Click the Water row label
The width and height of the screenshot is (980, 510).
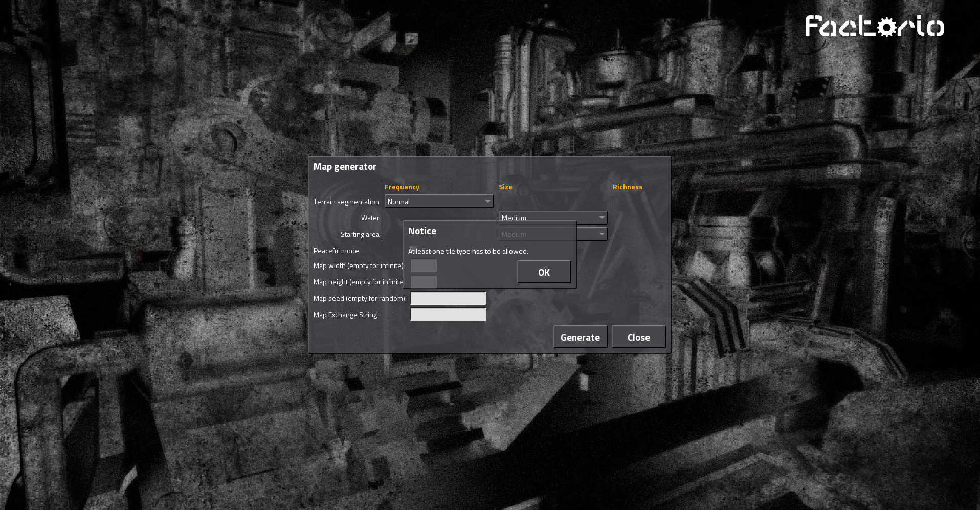point(370,218)
